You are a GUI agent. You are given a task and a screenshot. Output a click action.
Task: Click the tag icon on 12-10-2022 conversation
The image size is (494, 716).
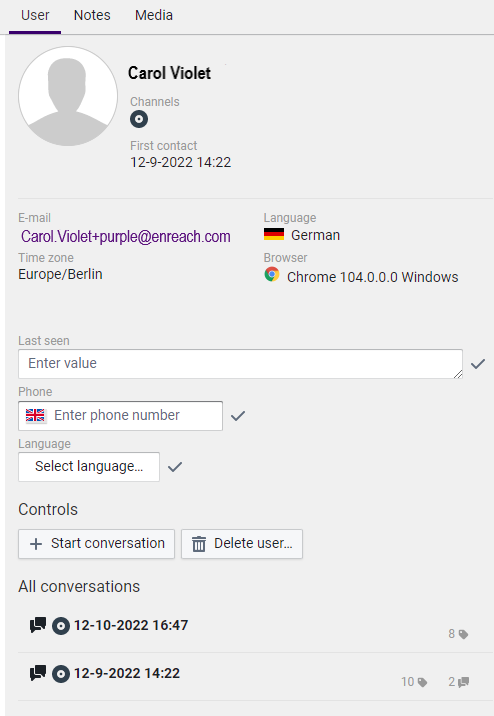(463, 634)
